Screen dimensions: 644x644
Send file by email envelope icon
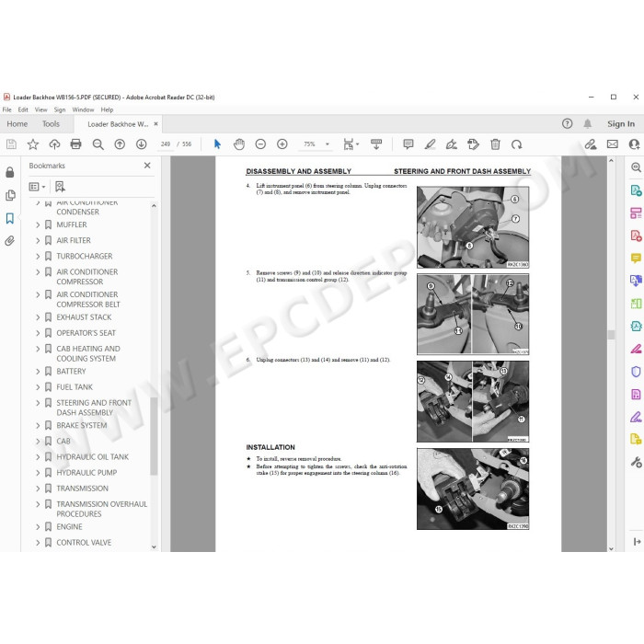[613, 144]
